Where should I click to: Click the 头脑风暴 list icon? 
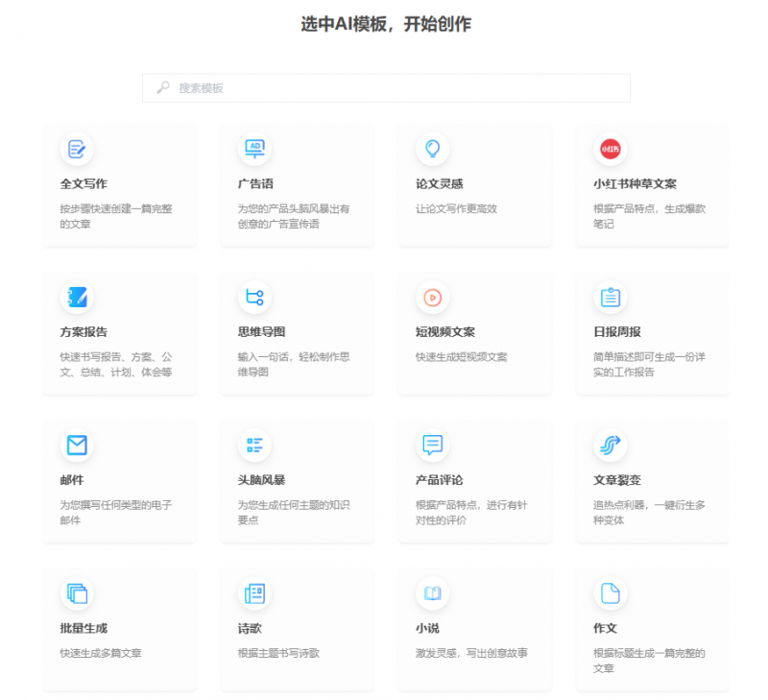[x=254, y=445]
